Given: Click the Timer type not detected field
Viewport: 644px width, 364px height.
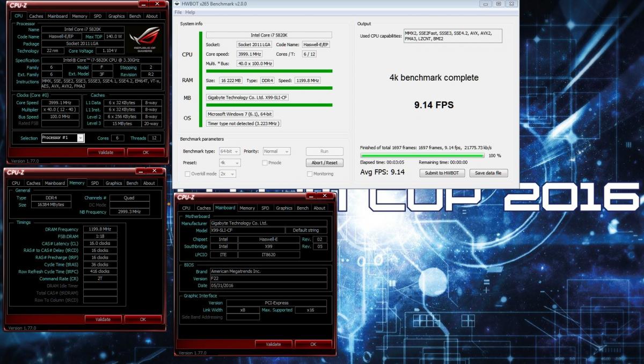Looking at the screenshot, I should (244, 123).
